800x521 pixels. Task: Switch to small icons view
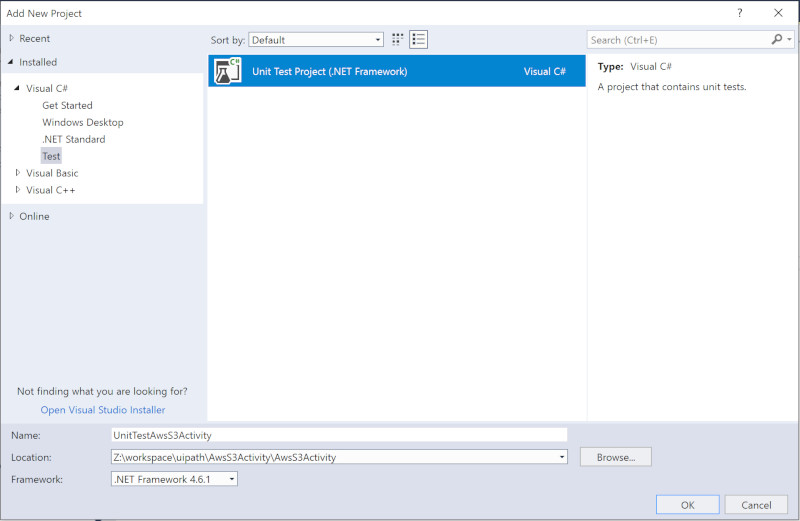(398, 40)
